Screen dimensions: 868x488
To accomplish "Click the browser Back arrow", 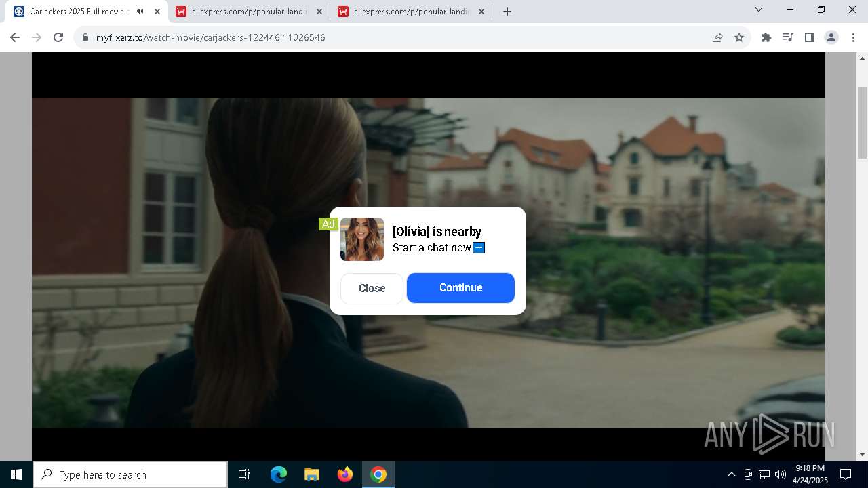I will pyautogui.click(x=15, y=37).
